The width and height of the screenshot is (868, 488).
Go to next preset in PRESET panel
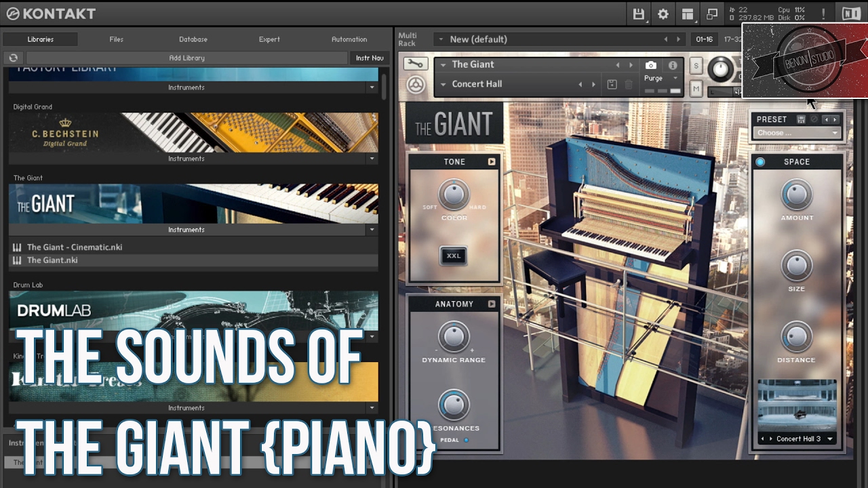point(835,119)
